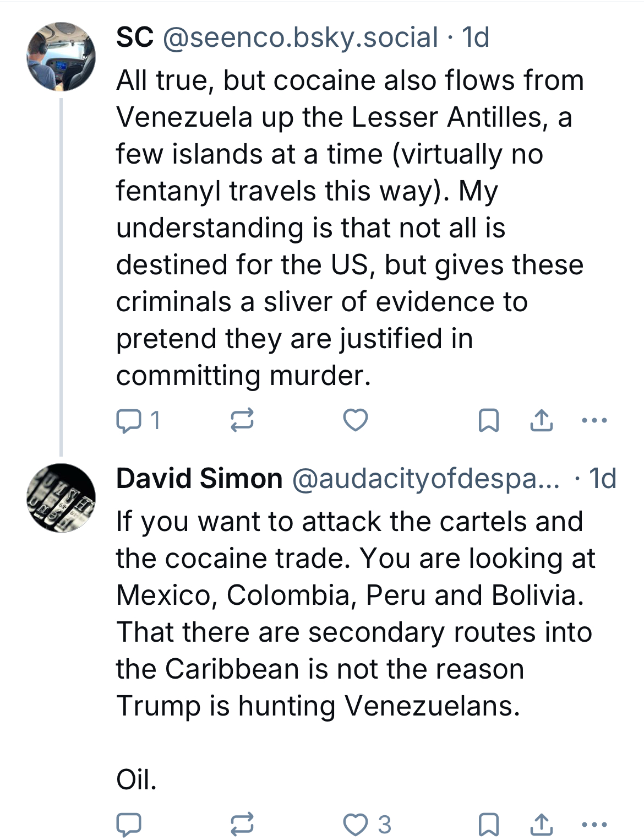Repost David Simon's post
This screenshot has width=644, height=840.
(242, 825)
